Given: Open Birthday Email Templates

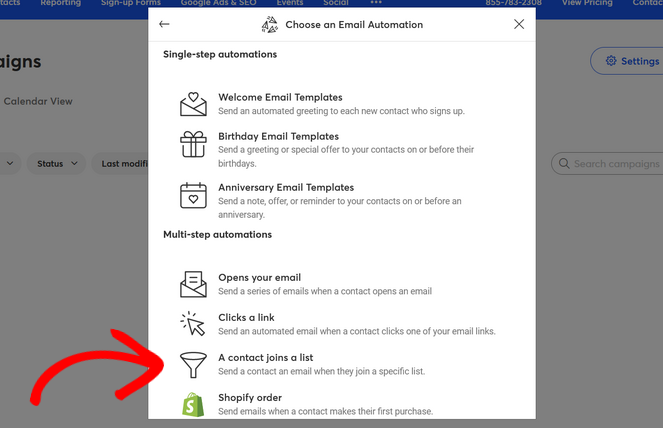Looking at the screenshot, I should pyautogui.click(x=278, y=136).
